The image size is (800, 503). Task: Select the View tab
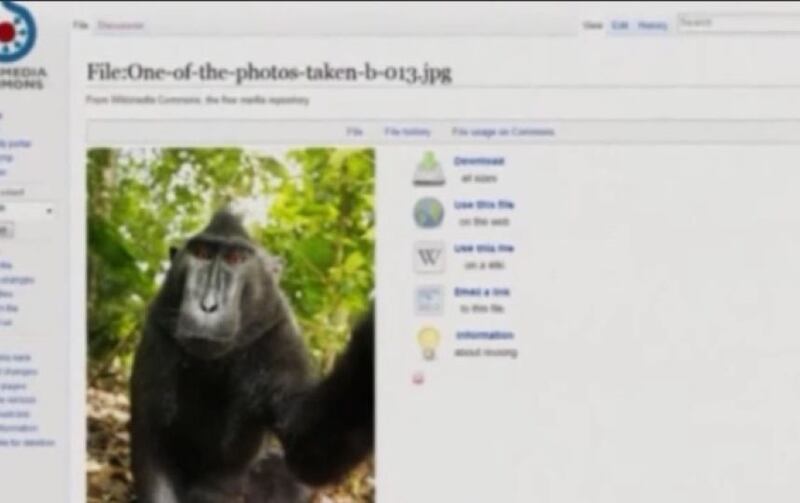coord(592,25)
